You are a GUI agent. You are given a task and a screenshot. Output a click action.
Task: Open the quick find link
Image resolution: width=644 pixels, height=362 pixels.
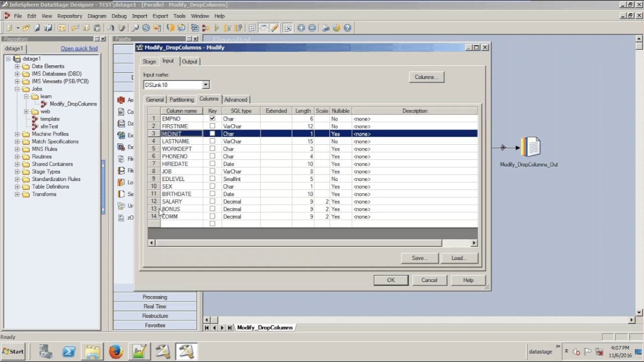click(x=79, y=48)
